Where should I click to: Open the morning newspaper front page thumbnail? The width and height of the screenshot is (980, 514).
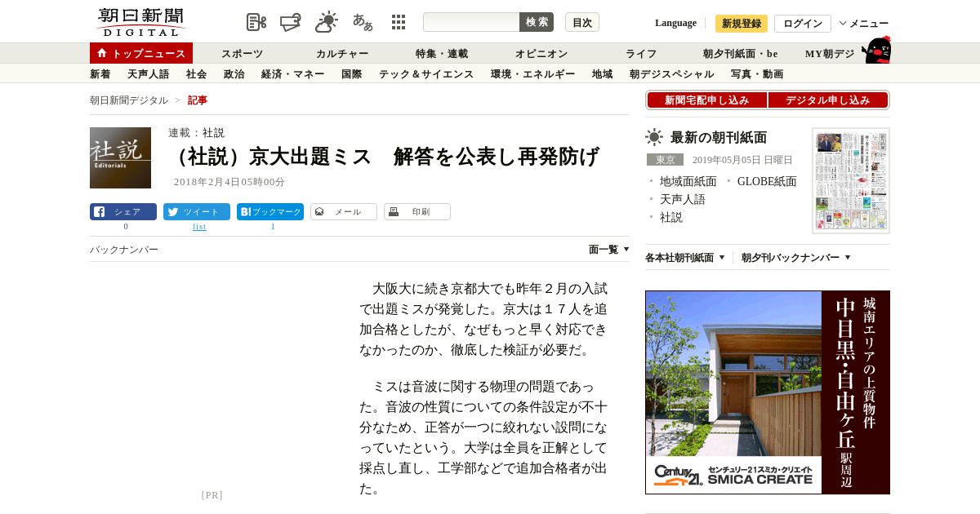click(x=851, y=181)
